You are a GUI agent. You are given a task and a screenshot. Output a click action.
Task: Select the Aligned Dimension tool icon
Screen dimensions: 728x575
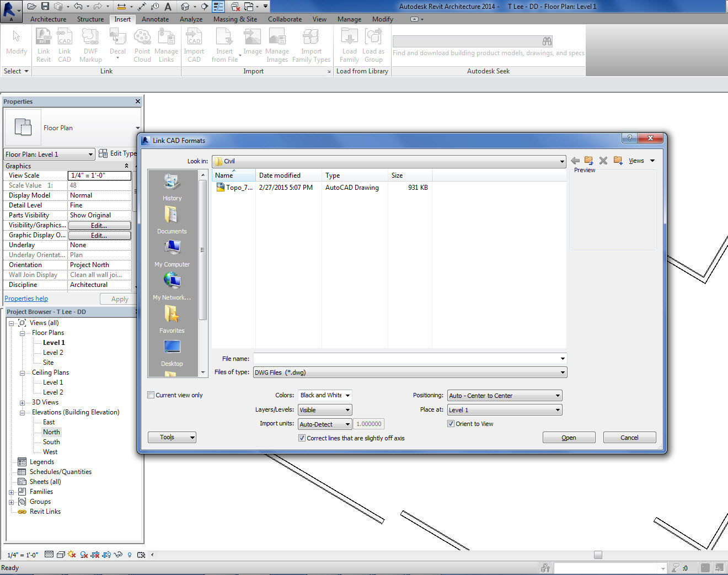142,7
